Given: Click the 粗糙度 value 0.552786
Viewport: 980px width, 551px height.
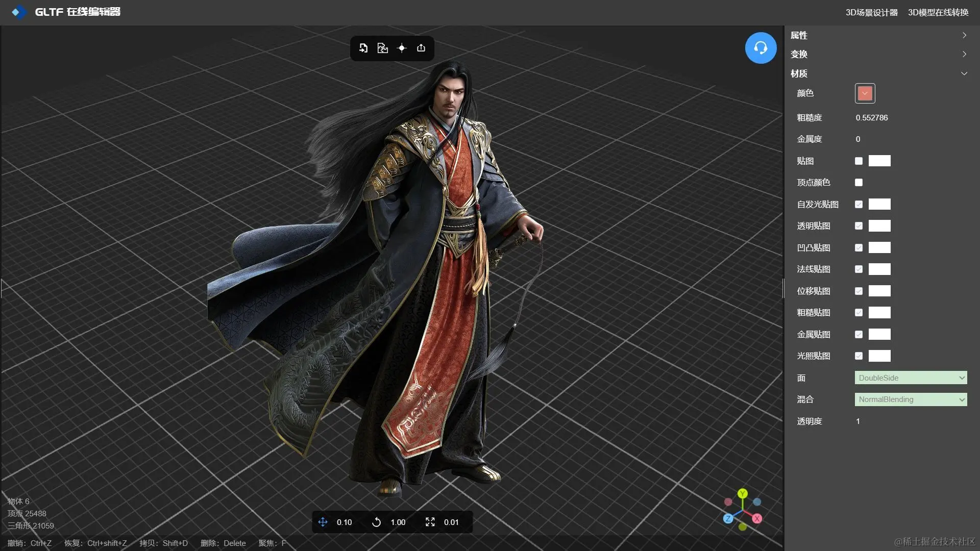Looking at the screenshot, I should [x=872, y=117].
